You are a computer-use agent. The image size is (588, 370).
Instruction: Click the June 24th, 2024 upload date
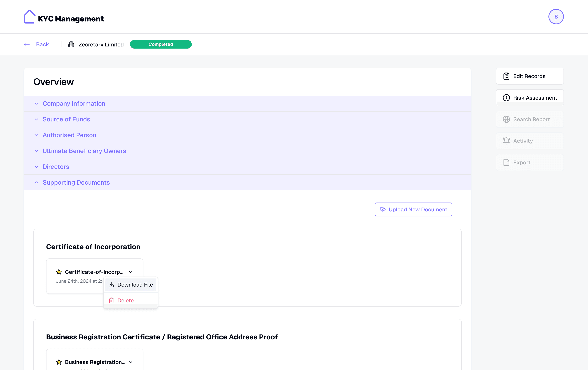[80, 281]
